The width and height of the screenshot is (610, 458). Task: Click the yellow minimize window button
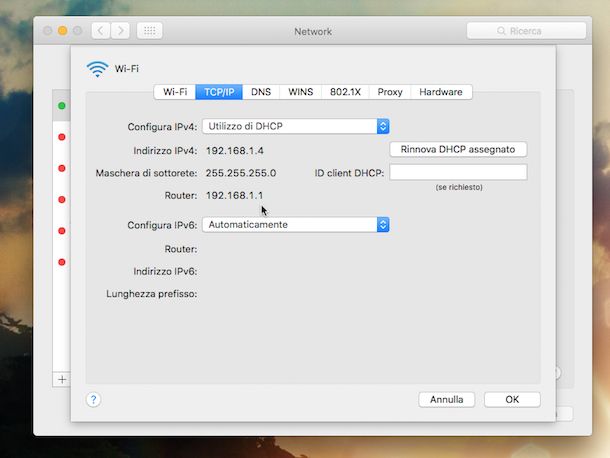[x=62, y=30]
